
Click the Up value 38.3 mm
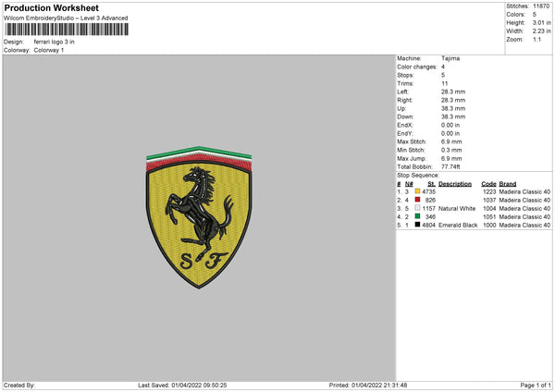[453, 108]
